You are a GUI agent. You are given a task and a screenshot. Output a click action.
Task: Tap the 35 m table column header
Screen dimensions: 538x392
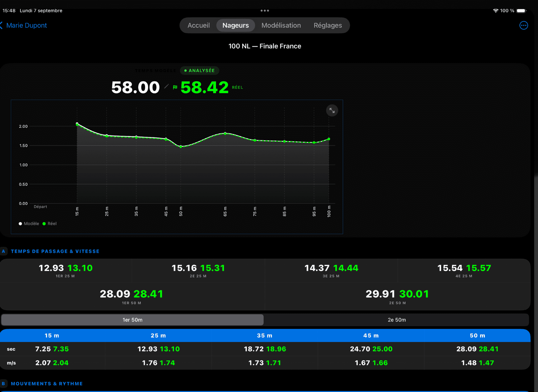[x=265, y=336]
